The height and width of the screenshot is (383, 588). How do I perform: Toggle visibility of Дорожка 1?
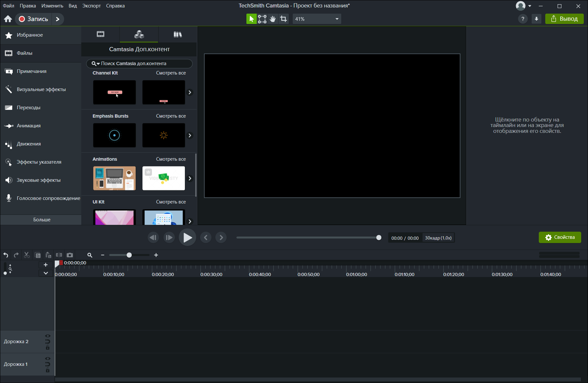coord(48,358)
